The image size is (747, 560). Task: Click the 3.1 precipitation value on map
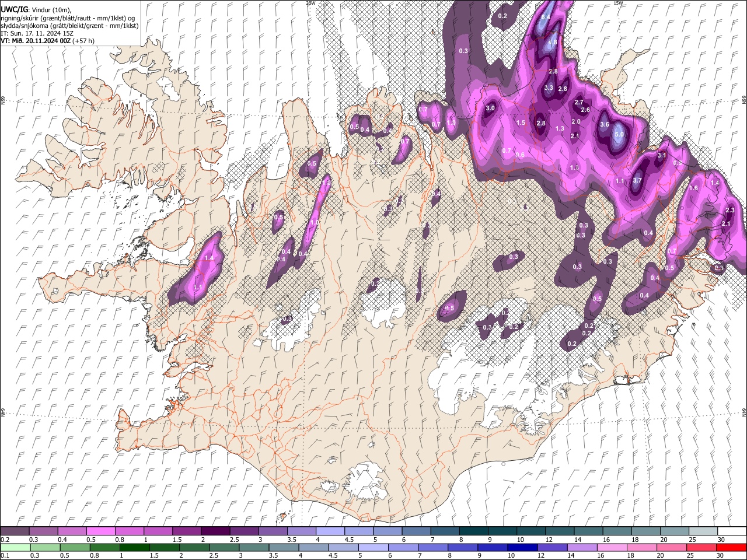662,156
